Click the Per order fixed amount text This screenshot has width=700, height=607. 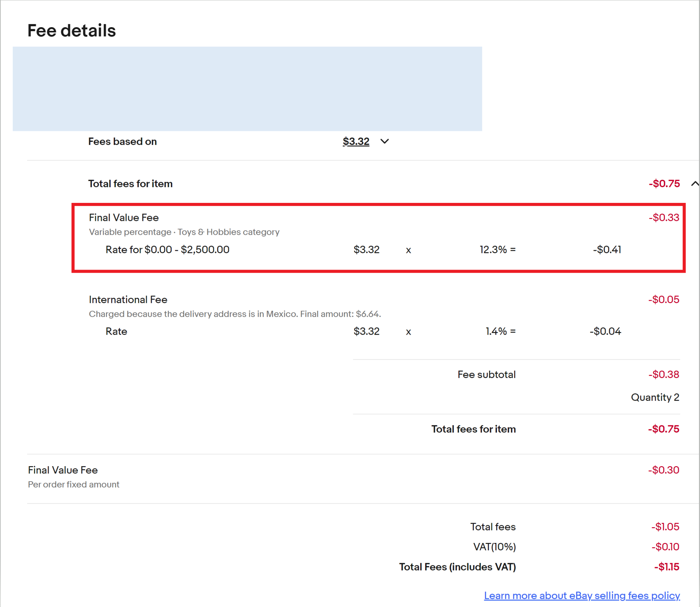(x=73, y=484)
